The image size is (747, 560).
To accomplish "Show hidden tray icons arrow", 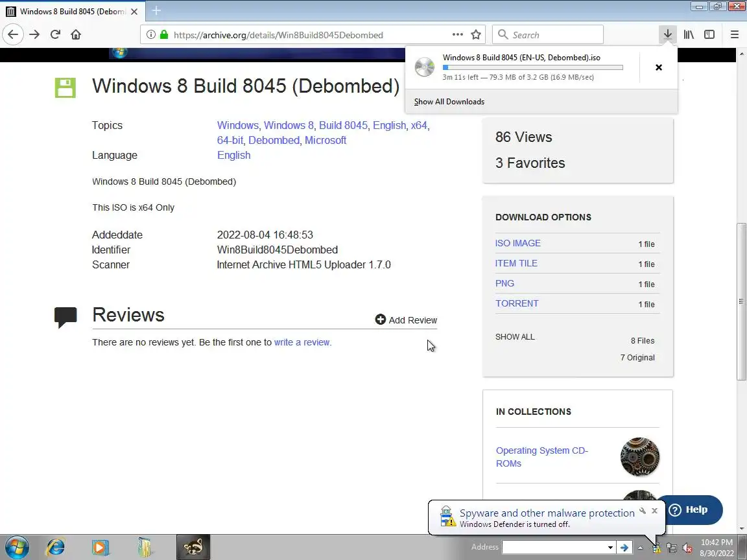I will (x=640, y=548).
